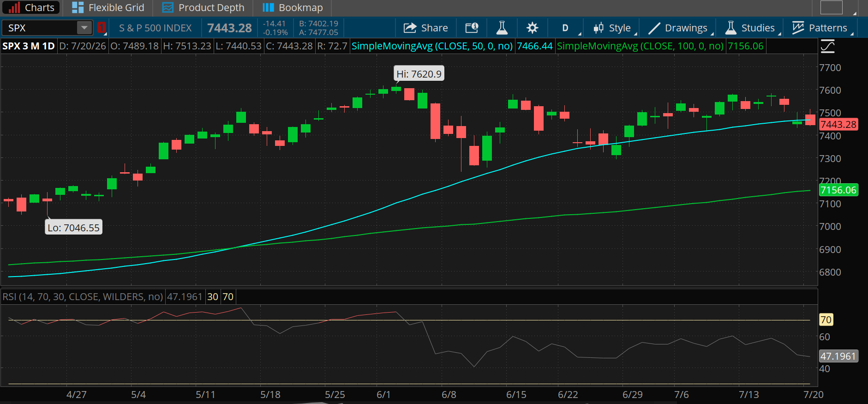This screenshot has width=868, height=404.
Task: Click the -14.41 net change value
Action: (x=274, y=24)
